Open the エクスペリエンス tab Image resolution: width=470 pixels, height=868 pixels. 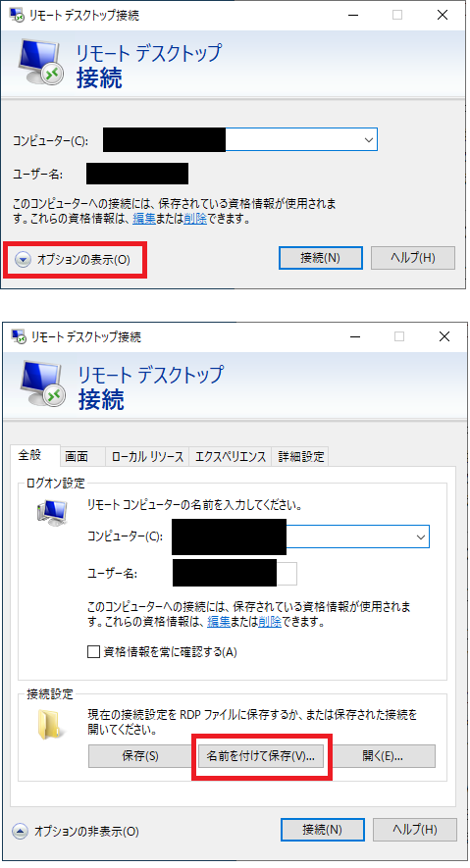point(231,456)
